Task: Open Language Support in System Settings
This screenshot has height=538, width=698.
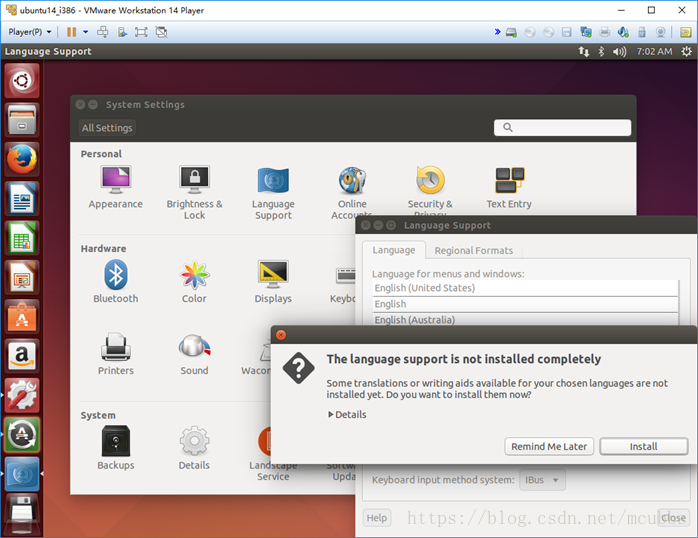Action: coord(273,193)
